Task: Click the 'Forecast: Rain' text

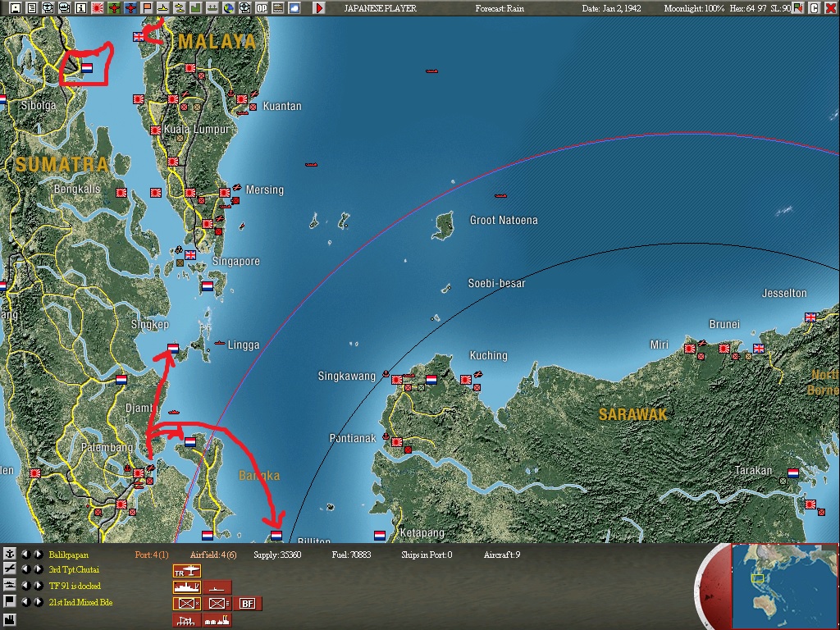Action: click(500, 8)
